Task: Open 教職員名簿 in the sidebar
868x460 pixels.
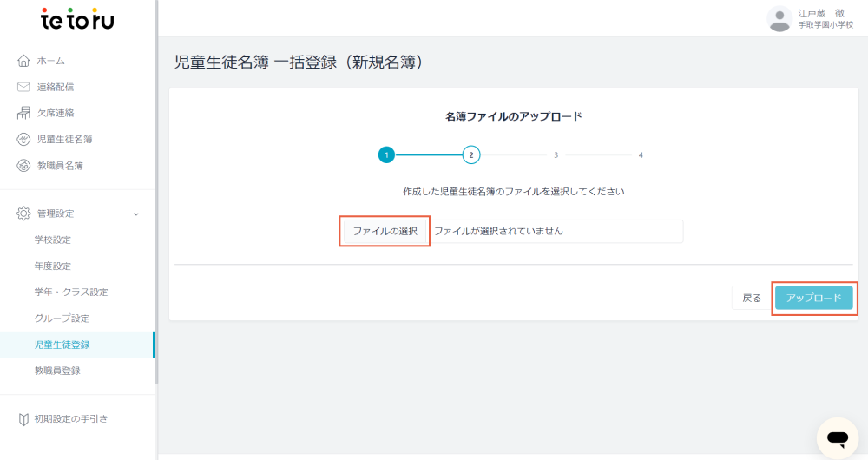Action: [x=60, y=166]
